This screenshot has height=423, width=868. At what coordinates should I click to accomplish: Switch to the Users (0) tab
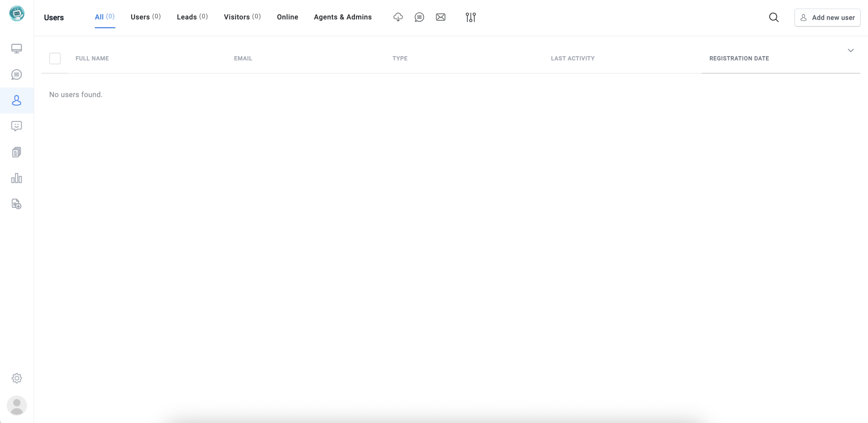coord(146,17)
